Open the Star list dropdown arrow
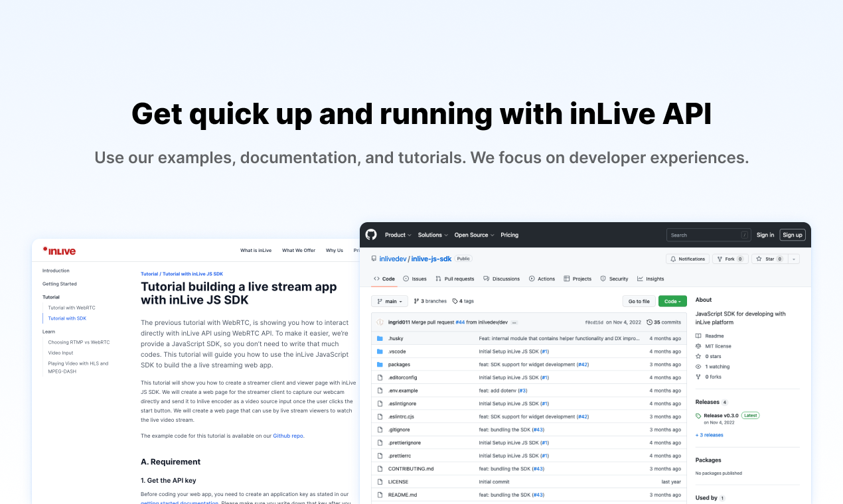The image size is (843, 504). tap(795, 259)
